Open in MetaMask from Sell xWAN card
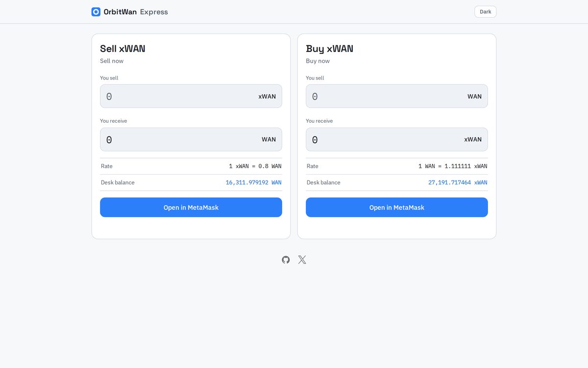 coord(191,207)
